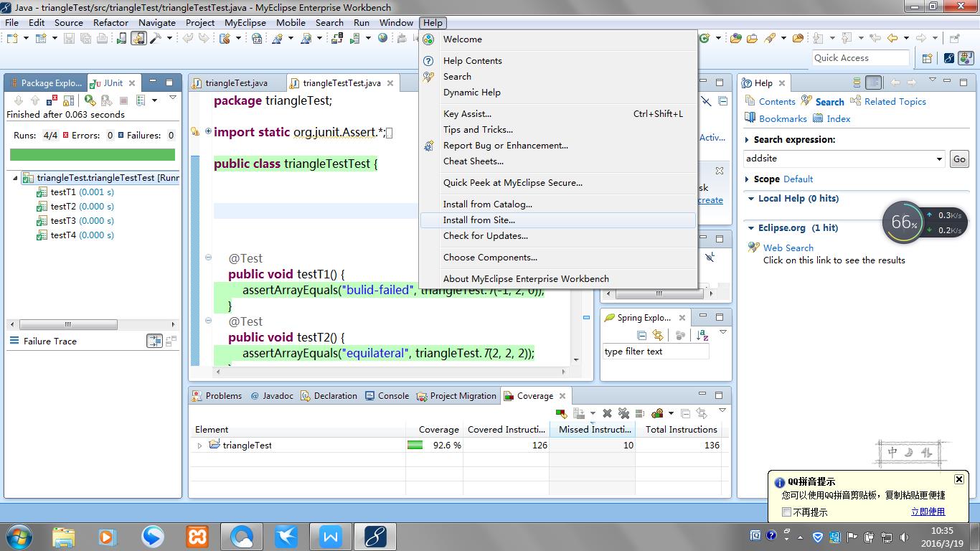Image resolution: width=980 pixels, height=551 pixels.
Task: Click 立即使用 link in QQ popup
Action: click(928, 512)
